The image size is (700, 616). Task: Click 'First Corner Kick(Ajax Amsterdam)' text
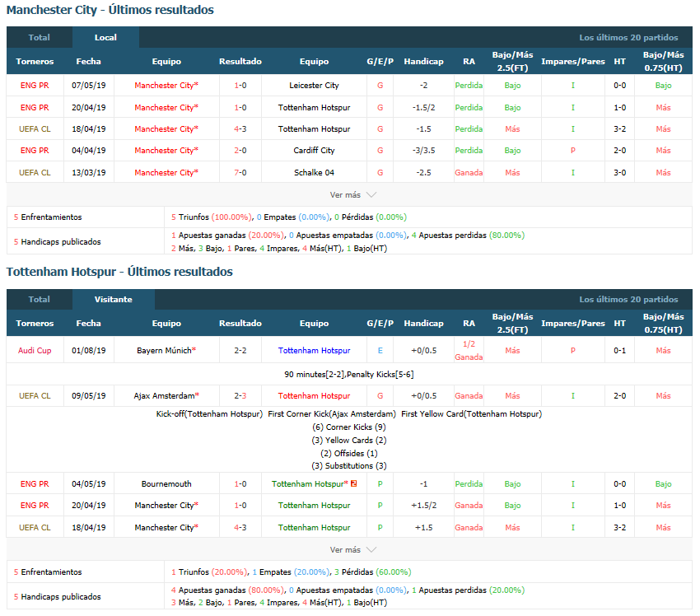pyautogui.click(x=332, y=414)
